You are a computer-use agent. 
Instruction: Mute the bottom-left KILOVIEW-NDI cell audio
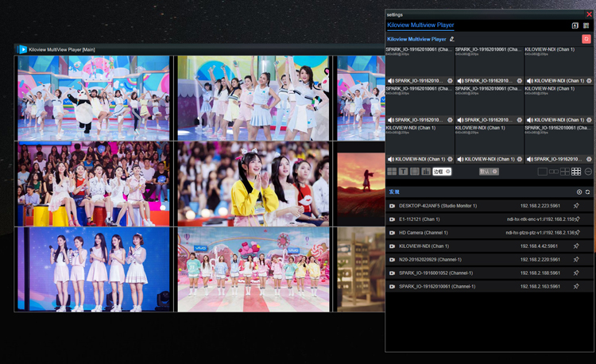390,159
